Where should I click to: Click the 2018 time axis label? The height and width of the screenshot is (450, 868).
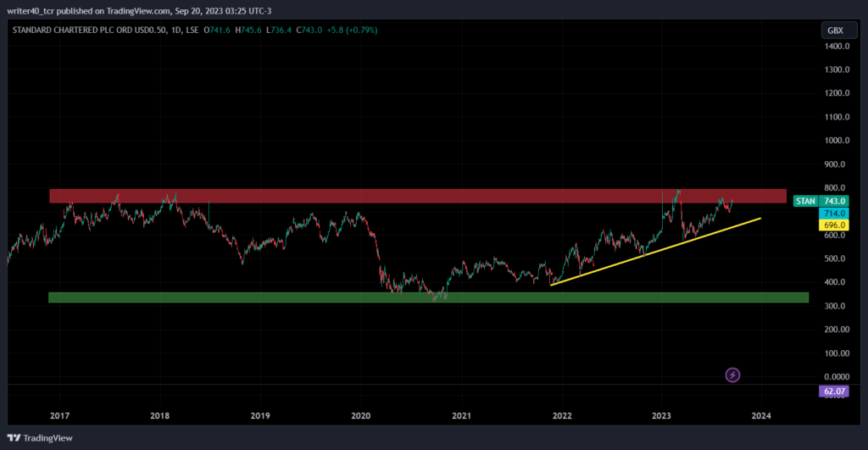tap(160, 416)
